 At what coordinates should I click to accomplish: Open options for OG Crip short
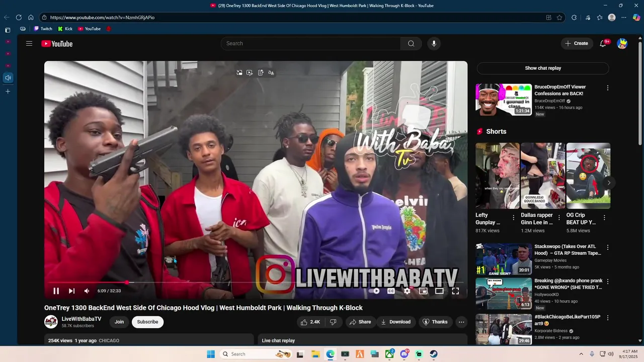click(604, 218)
